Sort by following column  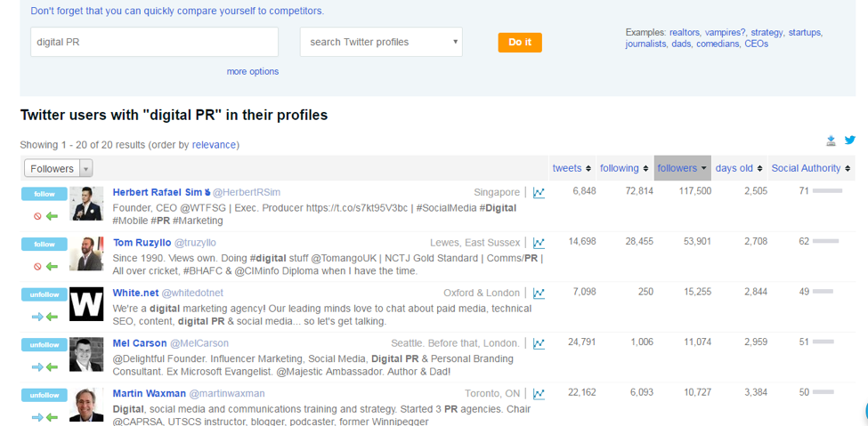click(624, 168)
